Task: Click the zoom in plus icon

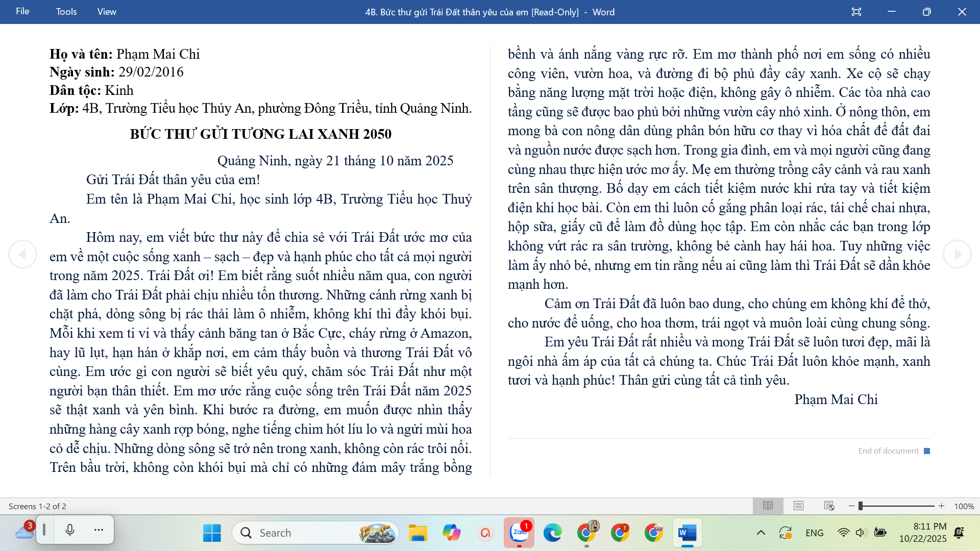Action: [941, 506]
